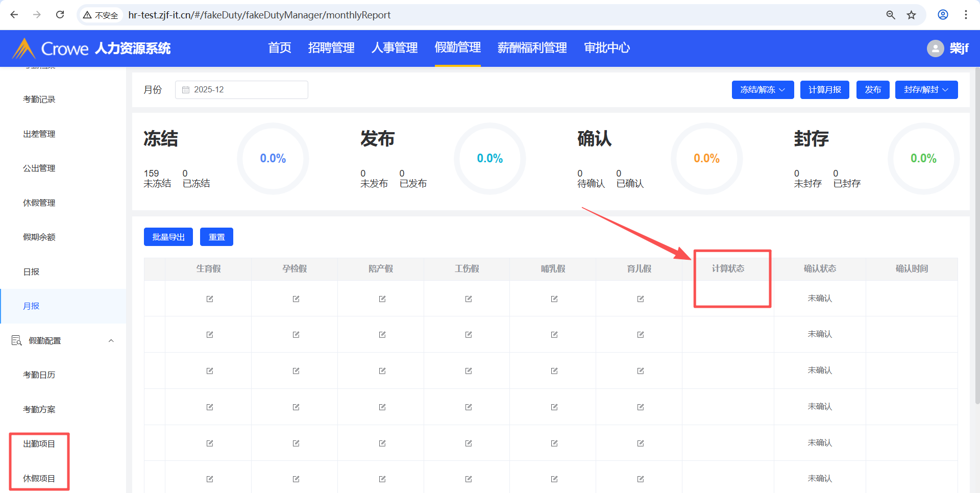
Task: Click the edit icon in first row 生育假 column
Action: [209, 299]
